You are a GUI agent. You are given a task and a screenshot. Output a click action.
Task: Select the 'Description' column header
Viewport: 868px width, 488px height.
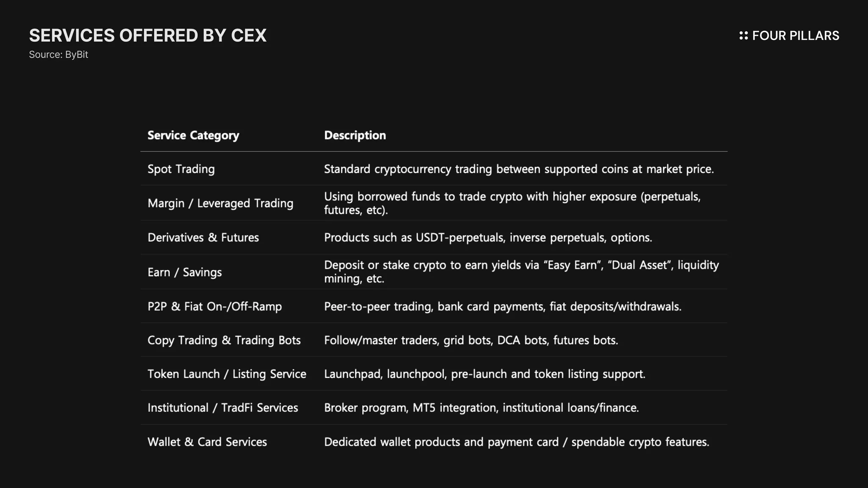355,136
